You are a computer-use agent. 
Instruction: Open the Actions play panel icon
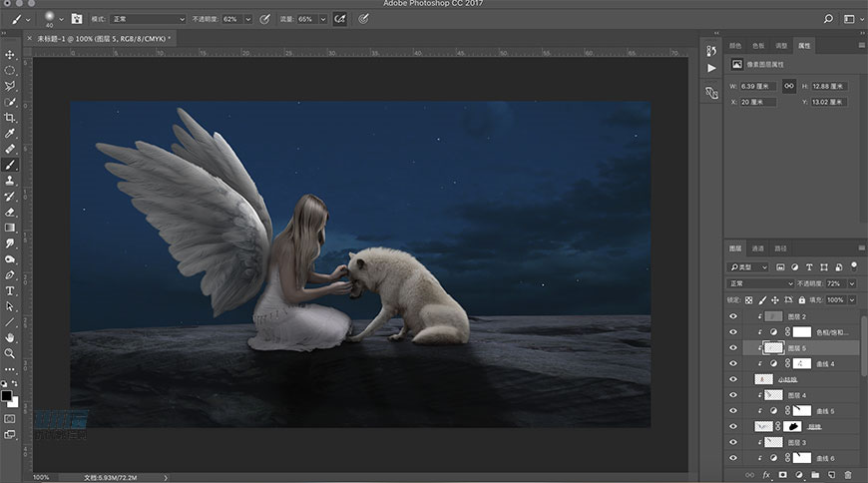712,68
